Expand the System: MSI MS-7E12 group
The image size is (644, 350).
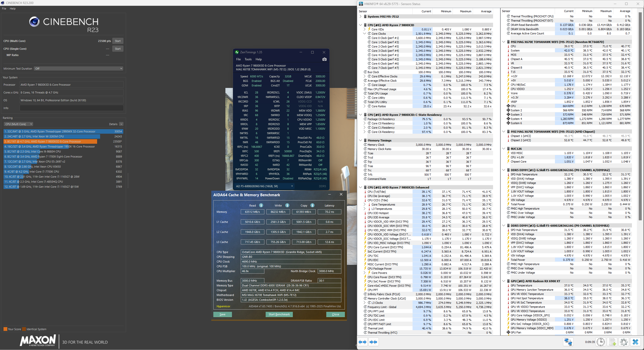[360, 17]
